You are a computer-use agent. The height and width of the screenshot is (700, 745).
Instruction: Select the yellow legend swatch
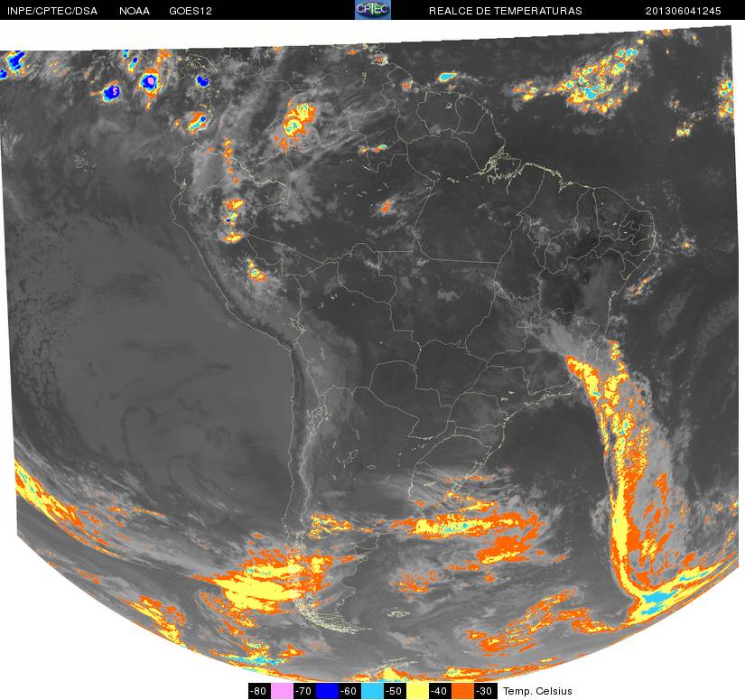[x=417, y=691]
